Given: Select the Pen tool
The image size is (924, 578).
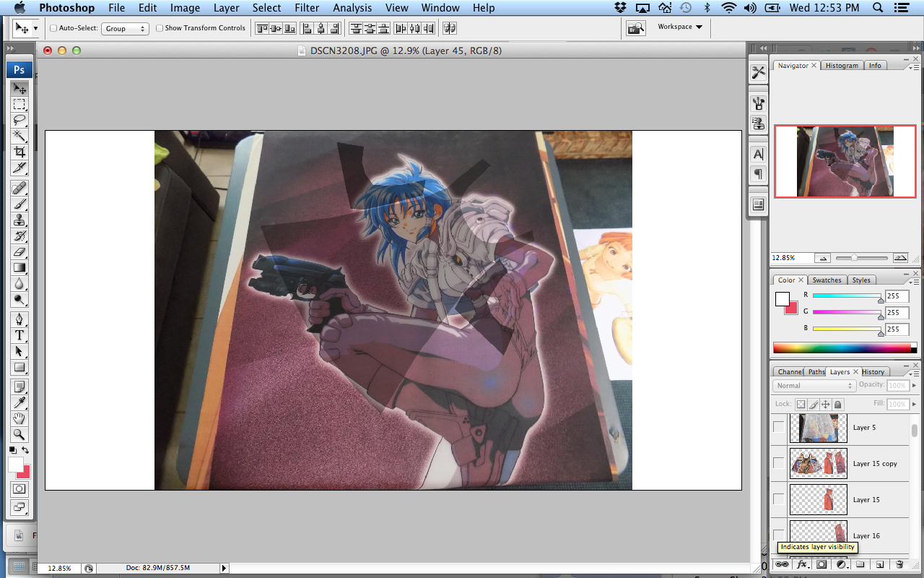Looking at the screenshot, I should pos(19,319).
